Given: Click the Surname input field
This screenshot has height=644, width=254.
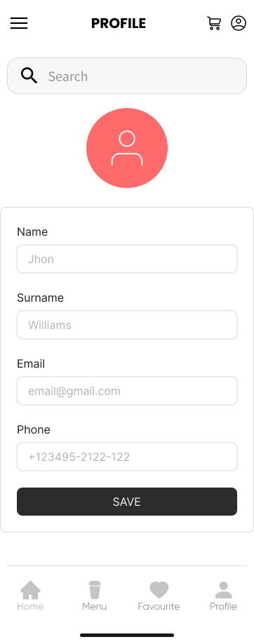Looking at the screenshot, I should click(127, 325).
